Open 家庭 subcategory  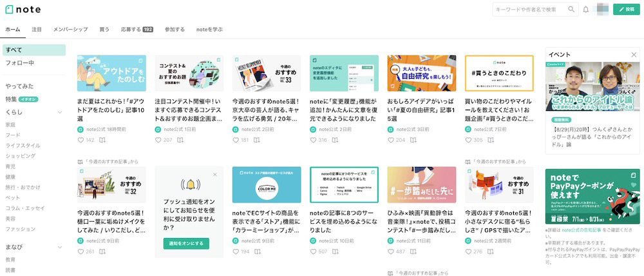[x=11, y=124]
